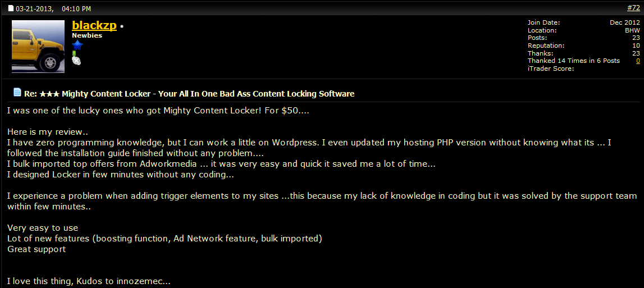Open the yellow Hummer avatar image

[x=38, y=47]
